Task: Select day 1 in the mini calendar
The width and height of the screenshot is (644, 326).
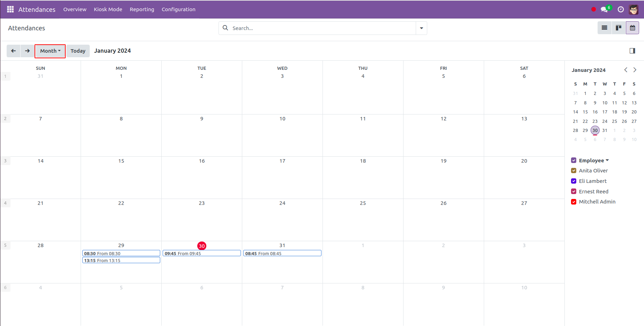Action: click(x=585, y=94)
